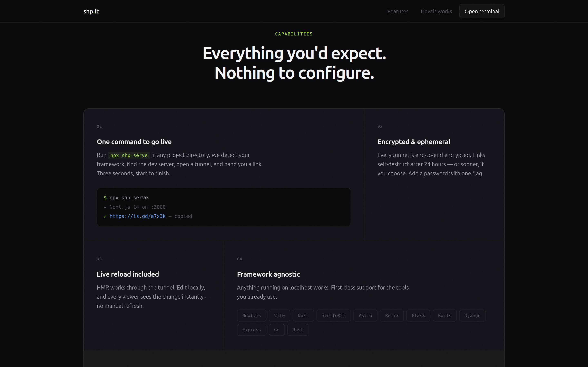This screenshot has width=588, height=367.
Task: Select the Express tag chip
Action: 252,330
